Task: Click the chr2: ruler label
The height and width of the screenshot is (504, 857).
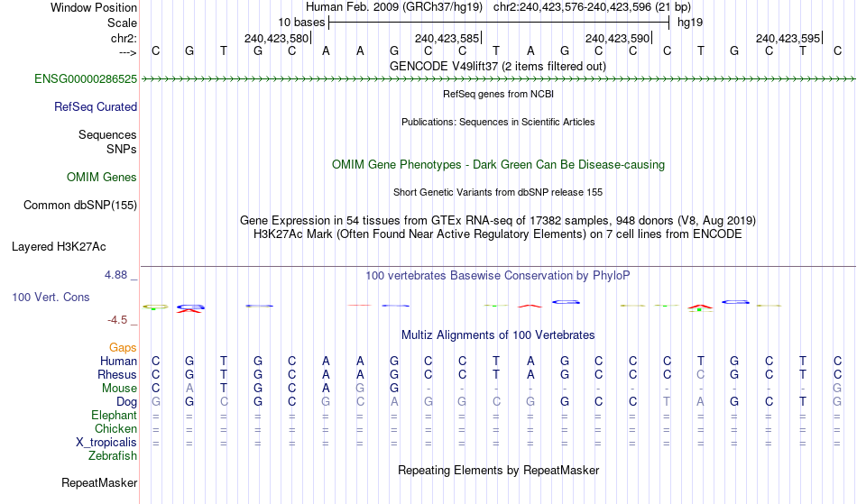Action: pyautogui.click(x=124, y=38)
